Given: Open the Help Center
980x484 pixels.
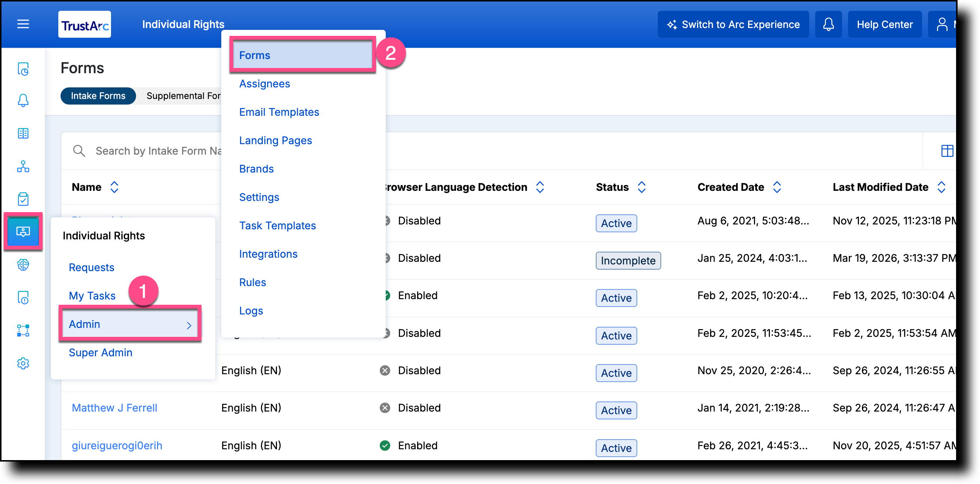Looking at the screenshot, I should [885, 24].
